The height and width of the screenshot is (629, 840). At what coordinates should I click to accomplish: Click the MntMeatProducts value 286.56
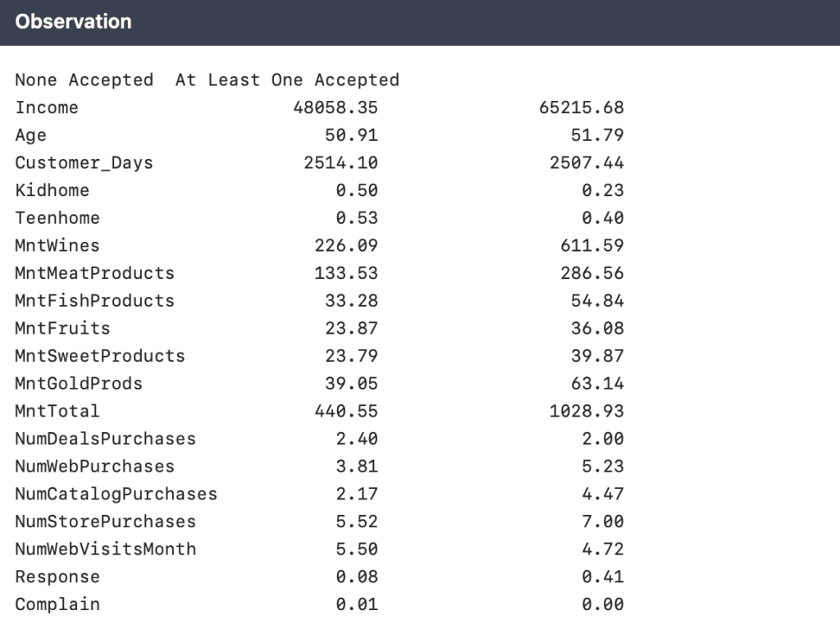click(x=596, y=273)
